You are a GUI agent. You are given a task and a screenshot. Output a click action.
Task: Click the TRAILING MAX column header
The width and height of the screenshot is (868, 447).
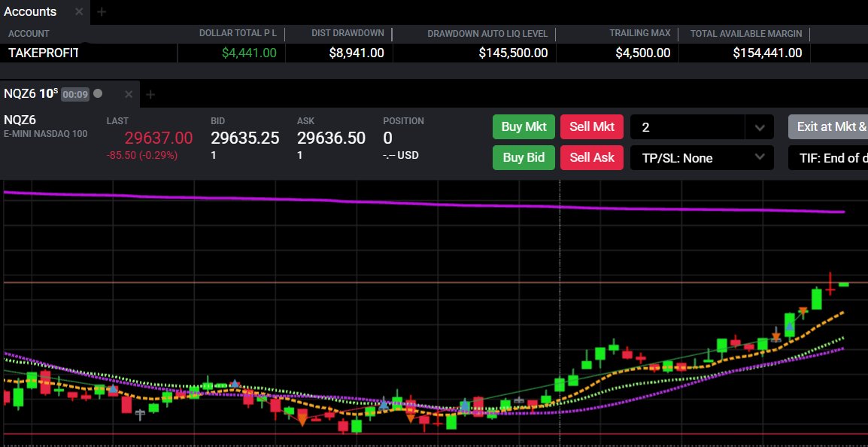point(640,33)
